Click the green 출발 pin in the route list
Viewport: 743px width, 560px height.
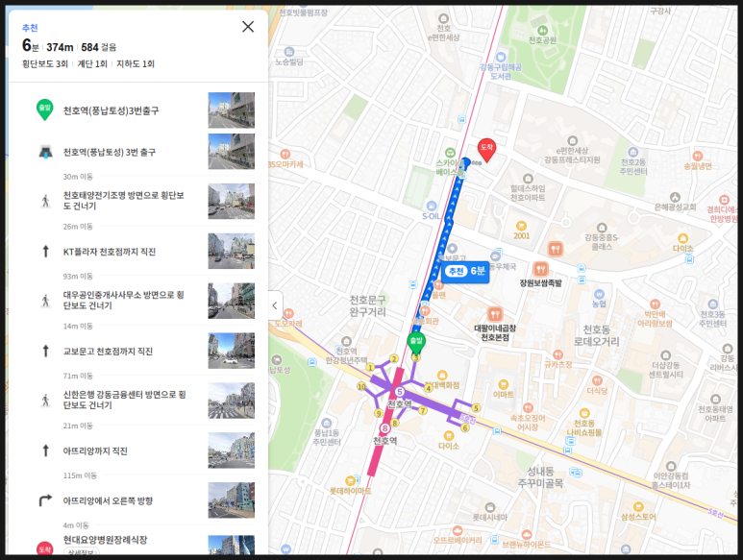click(45, 110)
